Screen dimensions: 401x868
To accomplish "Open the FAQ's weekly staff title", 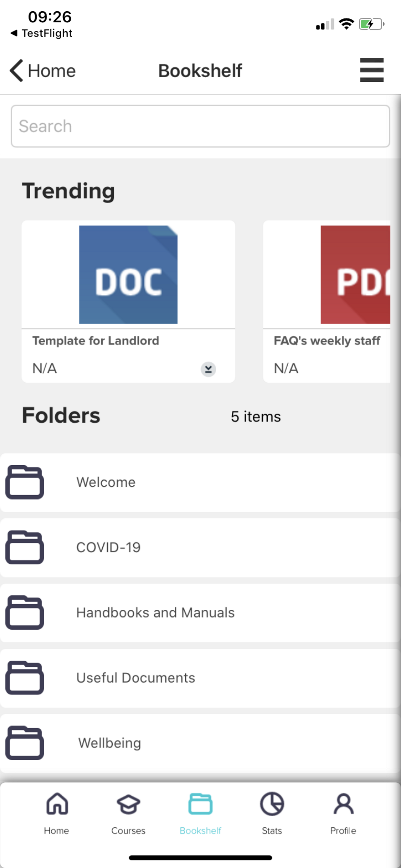I will click(x=327, y=341).
